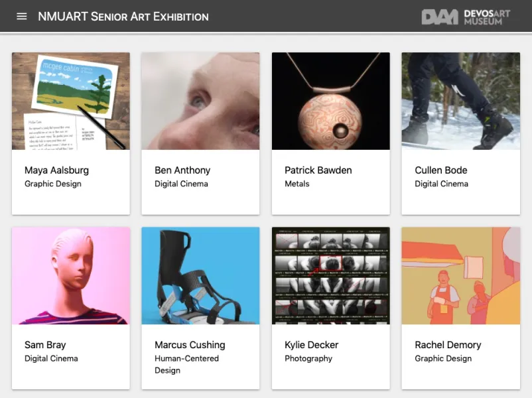
Task: Click the Graphic Design label under Rachel Demory
Action: (x=443, y=358)
